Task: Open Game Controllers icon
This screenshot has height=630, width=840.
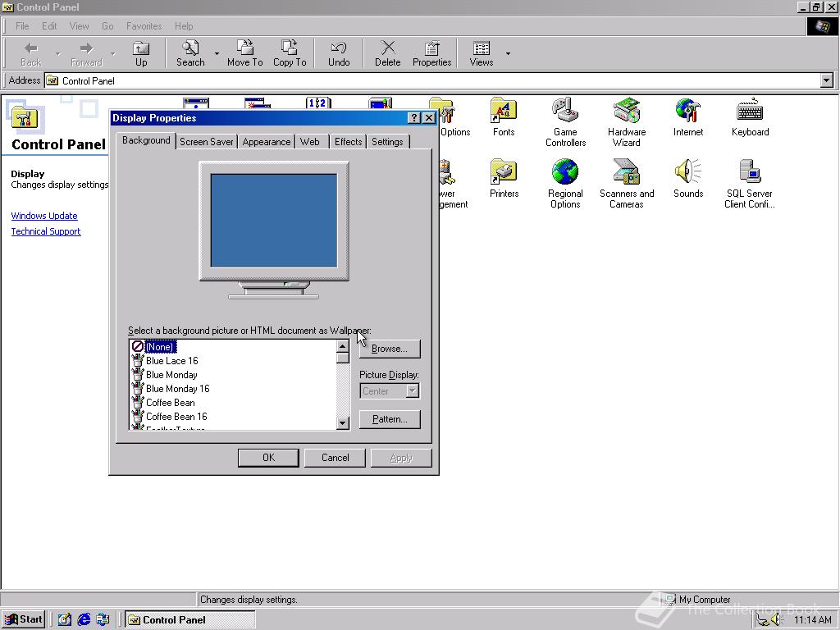Action: [565, 111]
